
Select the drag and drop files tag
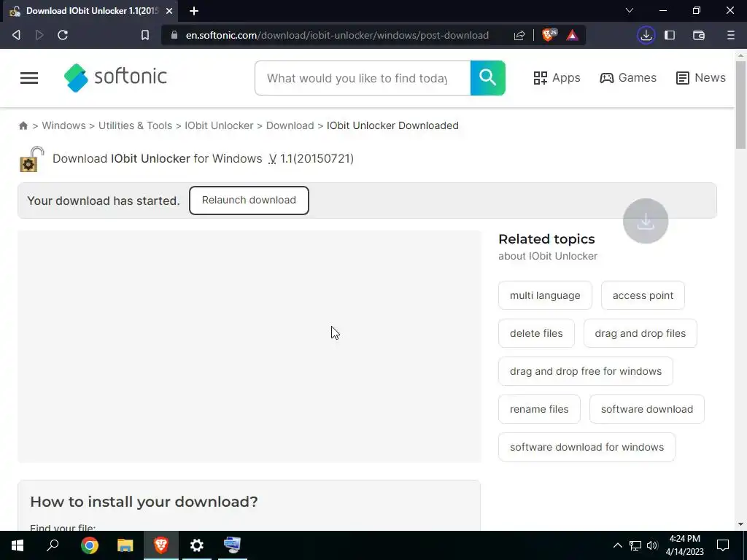(x=640, y=333)
